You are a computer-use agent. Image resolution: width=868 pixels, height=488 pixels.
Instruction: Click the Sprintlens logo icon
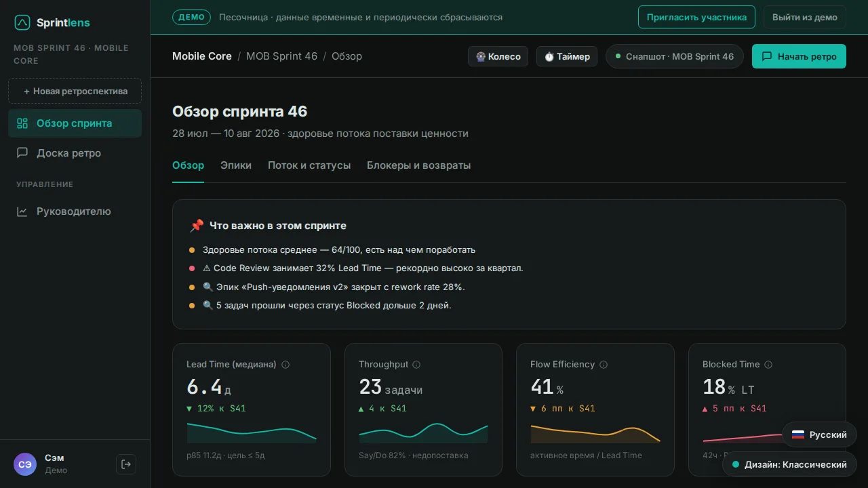(x=22, y=23)
